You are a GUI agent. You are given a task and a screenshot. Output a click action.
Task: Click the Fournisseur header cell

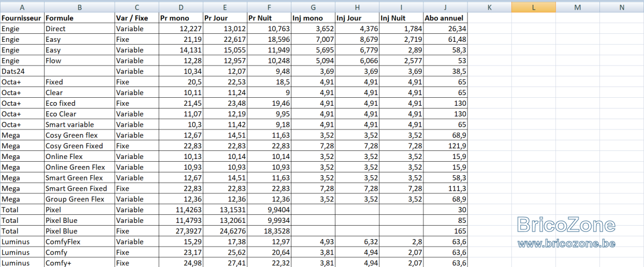[22, 18]
